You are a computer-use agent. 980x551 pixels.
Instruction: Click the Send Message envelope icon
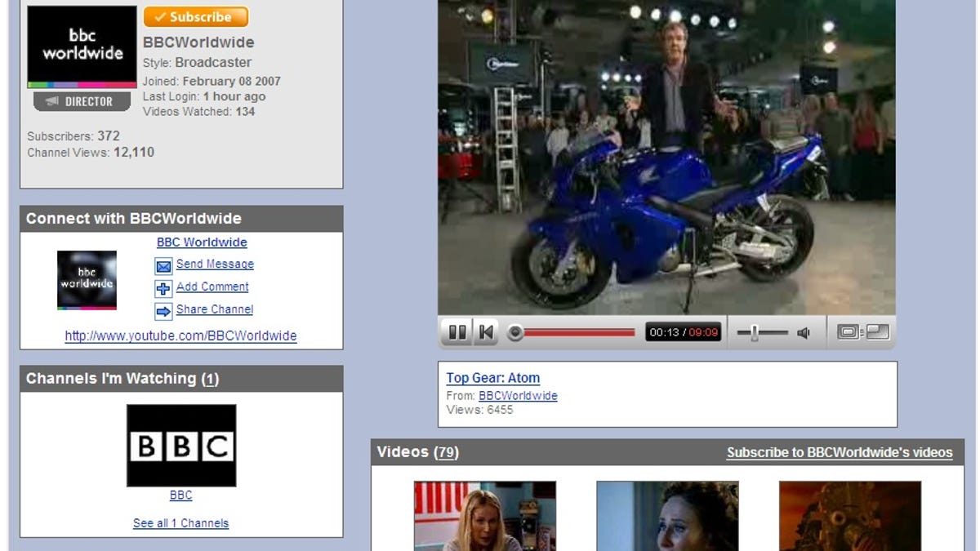pos(163,266)
